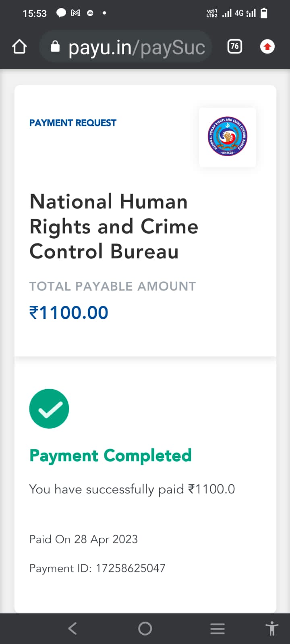
Task: Tap the green payment completed checkmark
Action: point(49,409)
